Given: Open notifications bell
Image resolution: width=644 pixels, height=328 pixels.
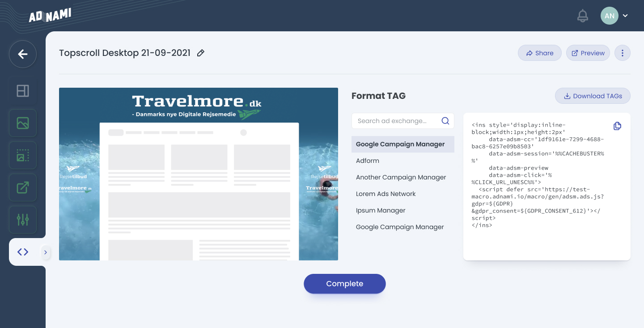Looking at the screenshot, I should click(x=582, y=16).
